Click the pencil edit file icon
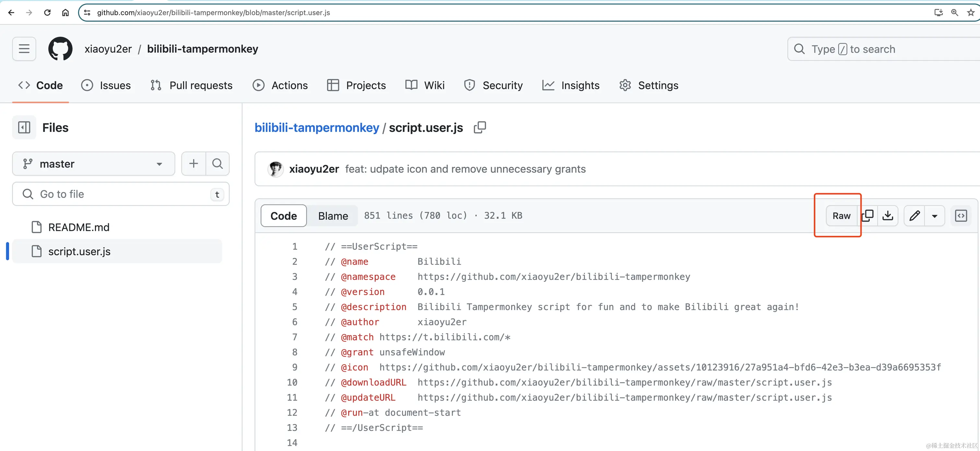The image size is (980, 451). click(915, 215)
